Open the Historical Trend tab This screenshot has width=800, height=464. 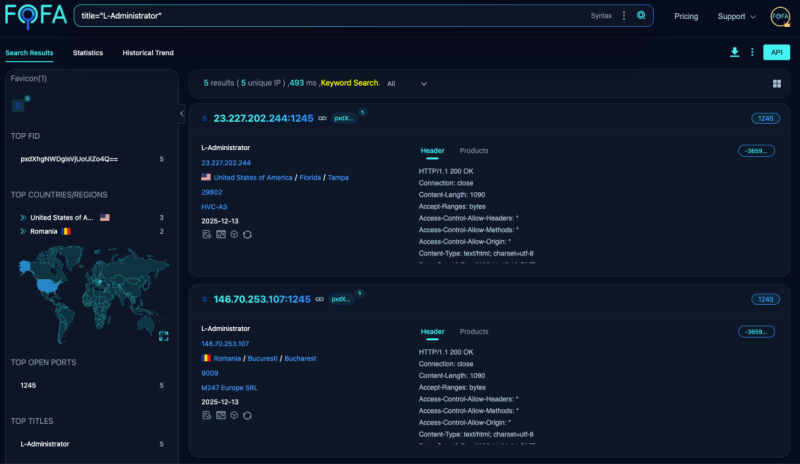(x=148, y=52)
